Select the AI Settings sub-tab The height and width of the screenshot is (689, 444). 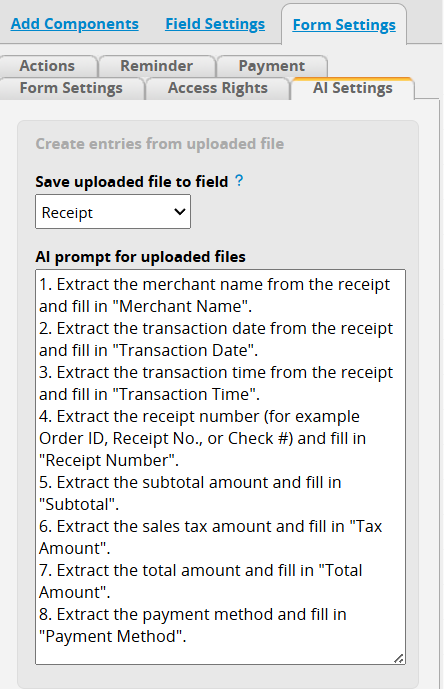point(353,88)
